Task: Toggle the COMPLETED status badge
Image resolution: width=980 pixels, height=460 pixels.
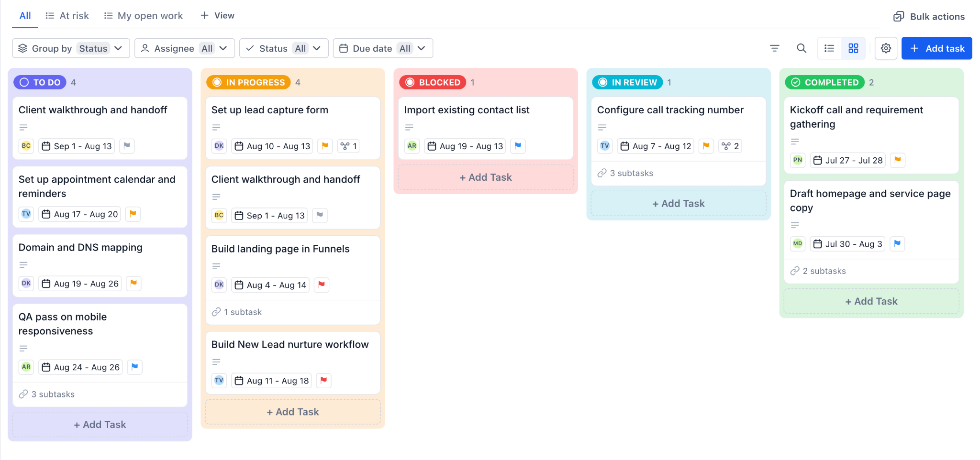Action: (825, 82)
